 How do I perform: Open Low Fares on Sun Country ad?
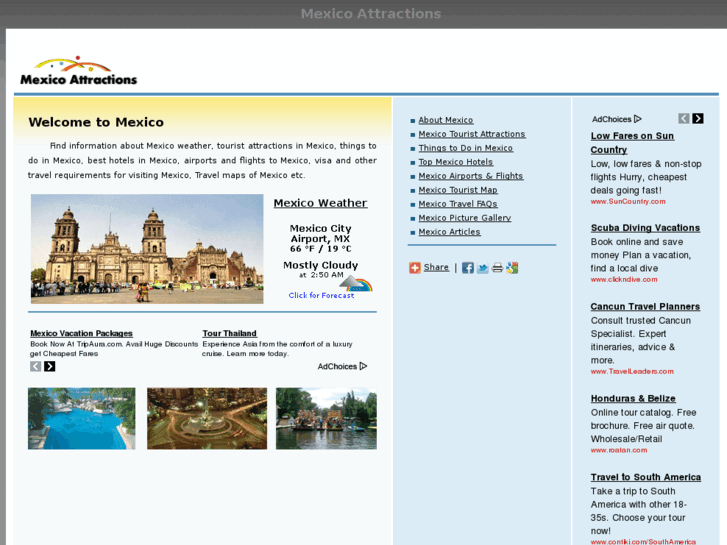[x=632, y=143]
